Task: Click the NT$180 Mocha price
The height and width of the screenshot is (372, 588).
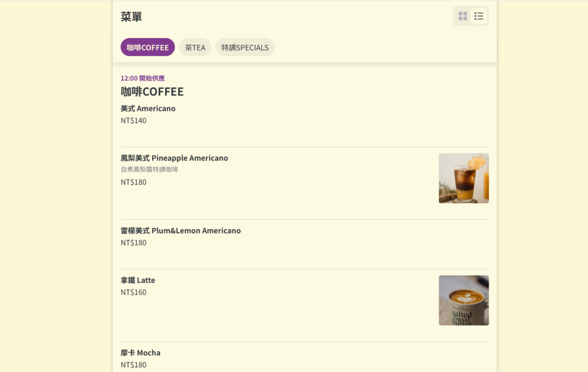Action: click(133, 365)
